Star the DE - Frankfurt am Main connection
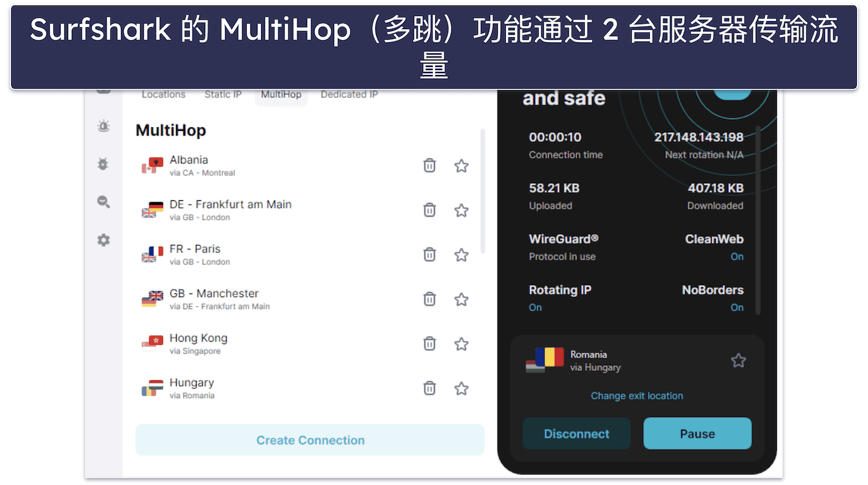This screenshot has height=485, width=868. coord(461,210)
